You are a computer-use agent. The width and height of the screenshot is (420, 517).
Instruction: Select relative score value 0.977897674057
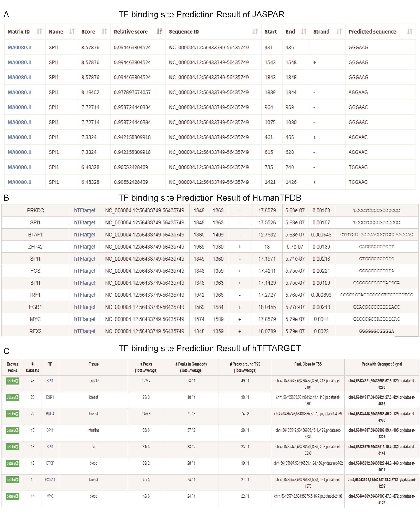(x=132, y=92)
